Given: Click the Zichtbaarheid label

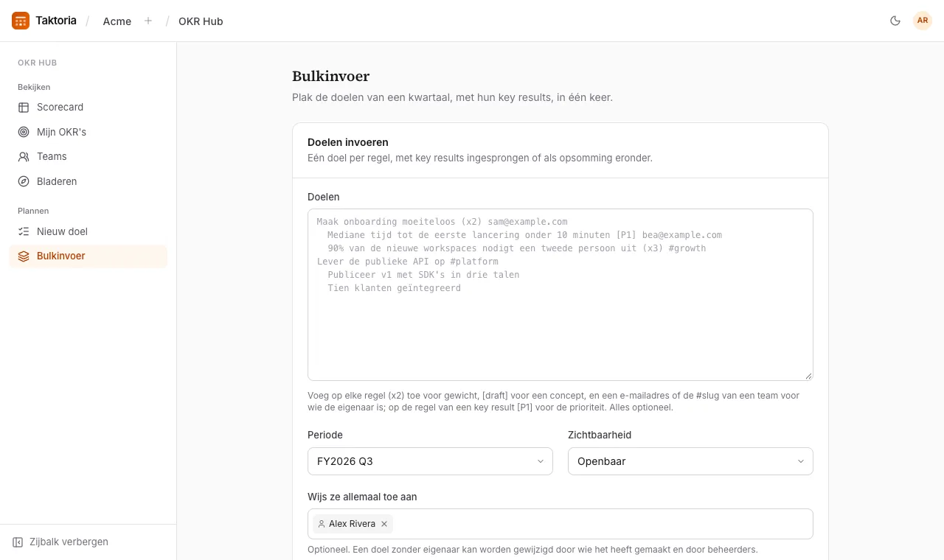Looking at the screenshot, I should click(x=600, y=435).
